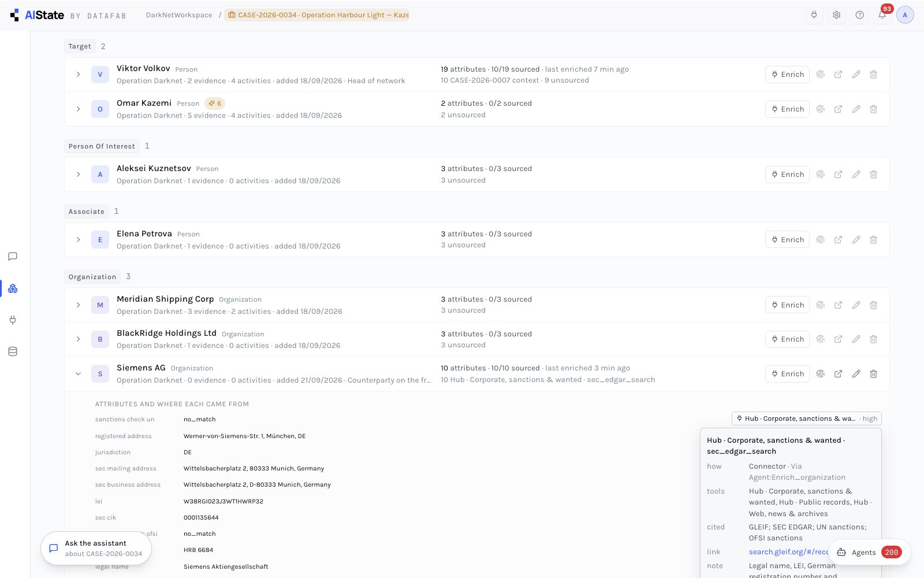The height and width of the screenshot is (578, 924).
Task: Show fingerprint details for Elena Petrova
Action: [x=820, y=240]
